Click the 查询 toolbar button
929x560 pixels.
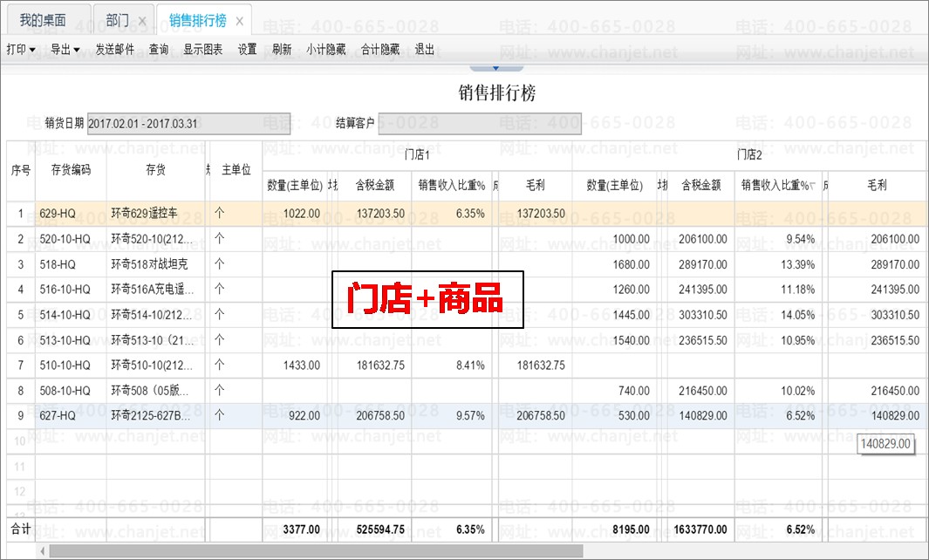tap(158, 49)
